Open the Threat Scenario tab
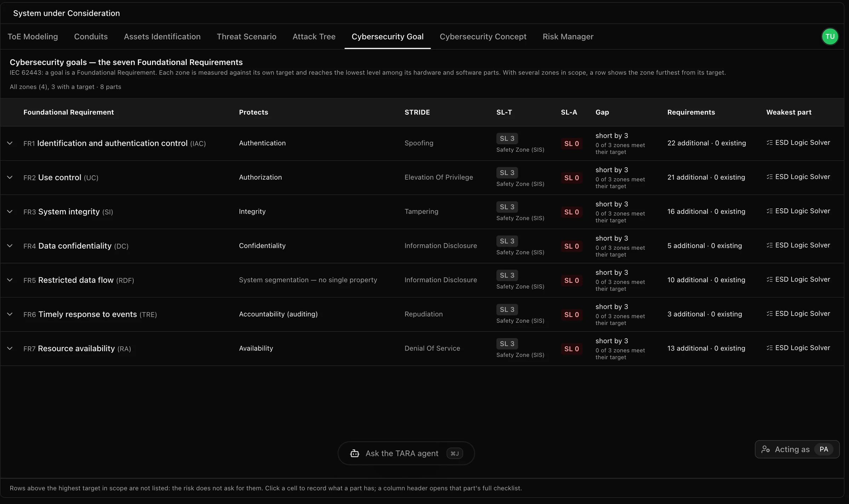The width and height of the screenshot is (849, 504). point(246,36)
